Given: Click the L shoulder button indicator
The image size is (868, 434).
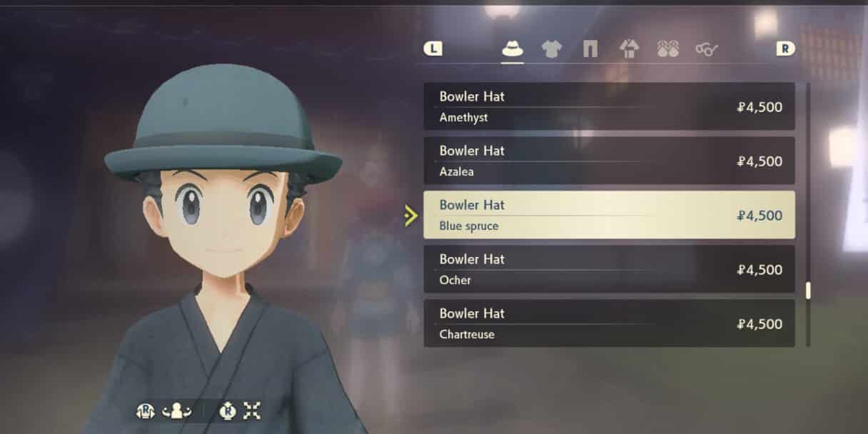Looking at the screenshot, I should tap(433, 49).
